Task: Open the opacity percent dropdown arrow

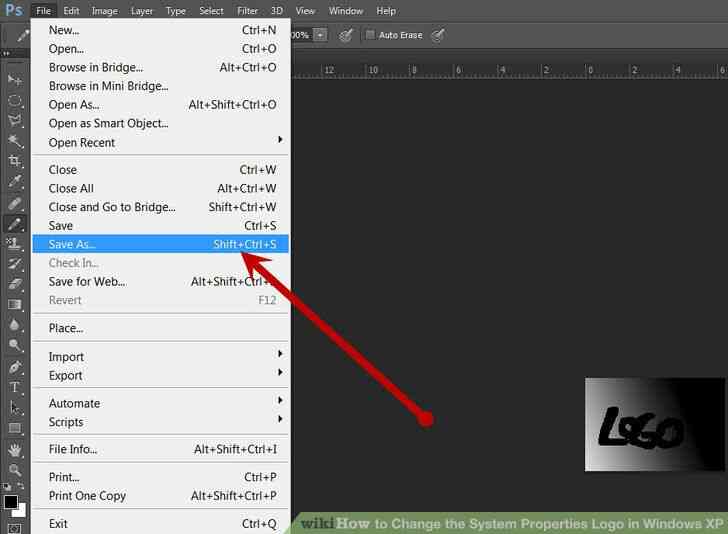Action: (x=320, y=35)
